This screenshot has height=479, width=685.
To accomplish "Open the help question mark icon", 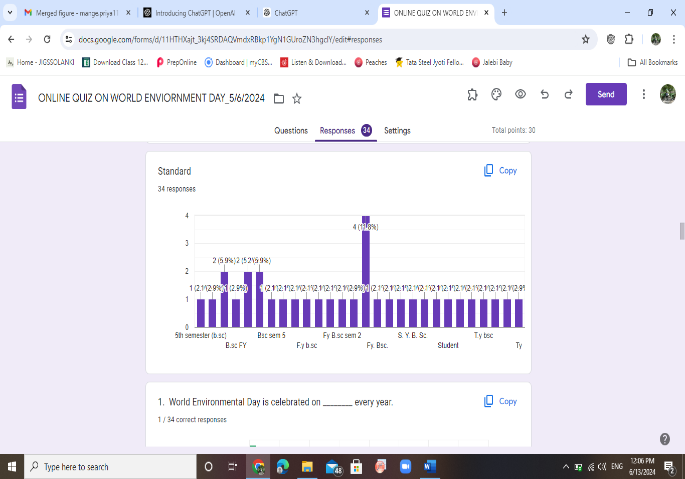I will point(665,439).
